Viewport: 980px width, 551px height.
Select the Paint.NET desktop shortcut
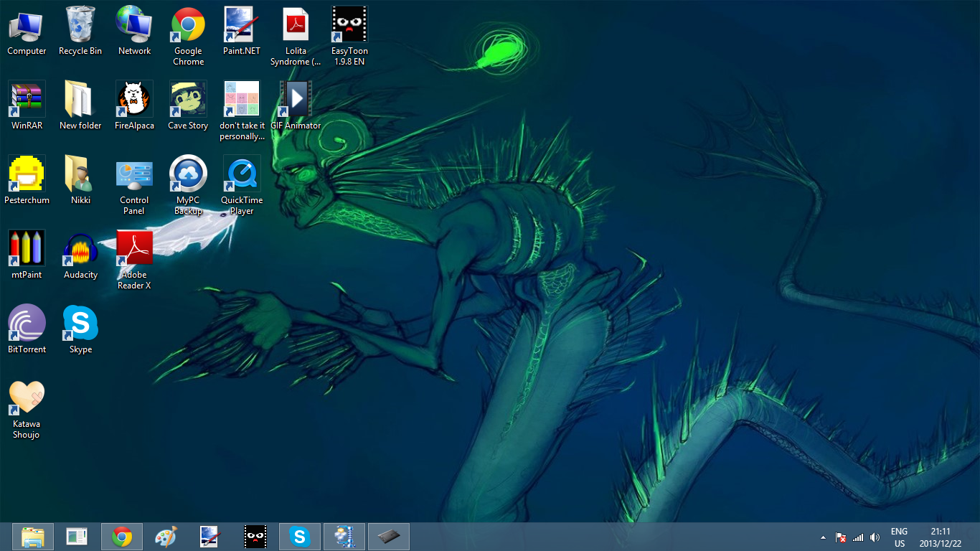click(242, 32)
